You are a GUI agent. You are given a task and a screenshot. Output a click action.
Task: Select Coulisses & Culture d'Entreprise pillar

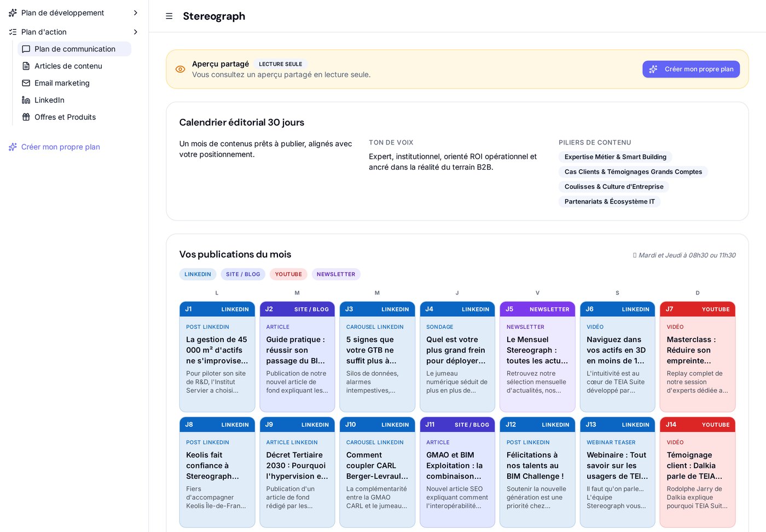click(614, 187)
